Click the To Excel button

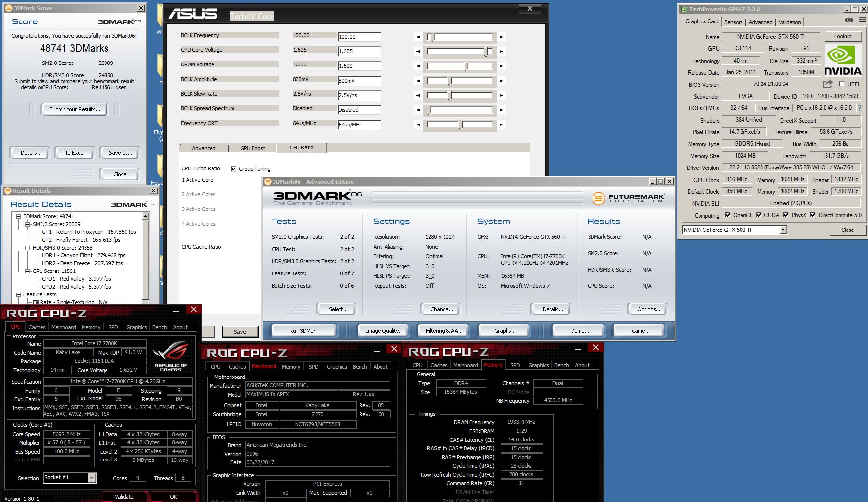[75, 153]
